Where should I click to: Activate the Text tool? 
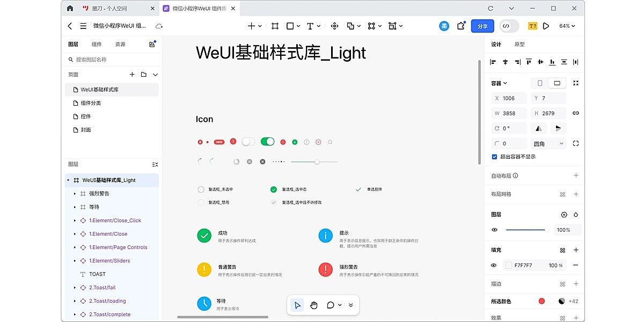[x=310, y=26]
